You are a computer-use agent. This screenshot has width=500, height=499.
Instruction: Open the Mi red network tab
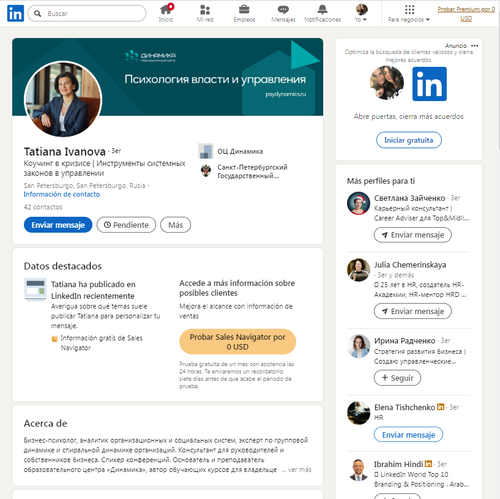(205, 13)
